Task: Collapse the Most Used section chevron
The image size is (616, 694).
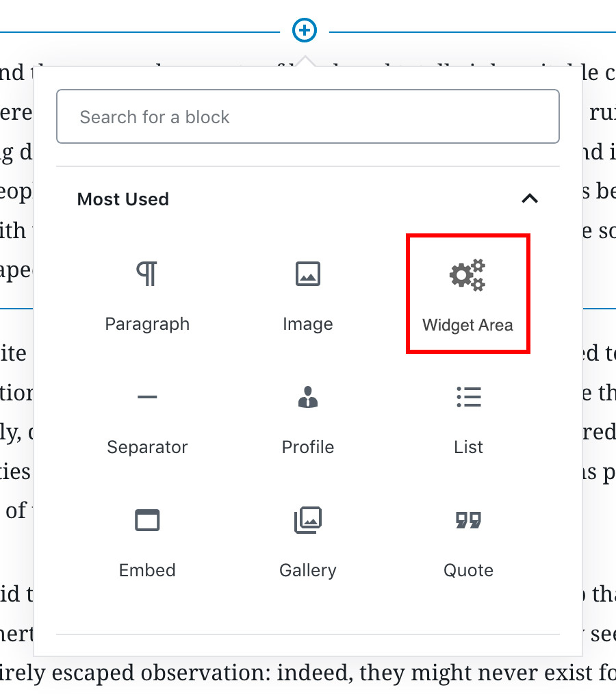Action: click(530, 198)
